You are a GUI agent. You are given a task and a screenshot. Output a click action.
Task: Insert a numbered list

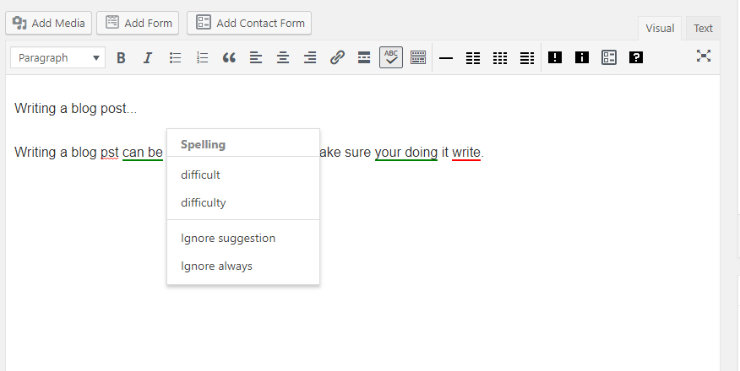click(x=202, y=58)
